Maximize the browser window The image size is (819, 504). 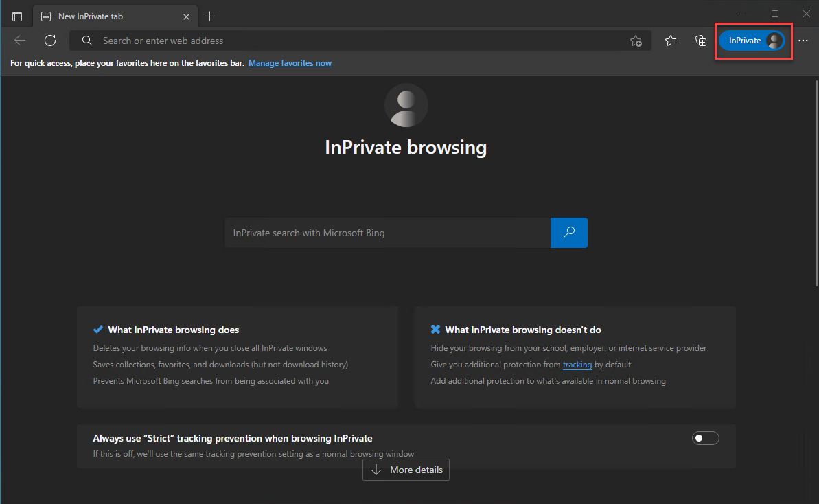pyautogui.click(x=774, y=14)
